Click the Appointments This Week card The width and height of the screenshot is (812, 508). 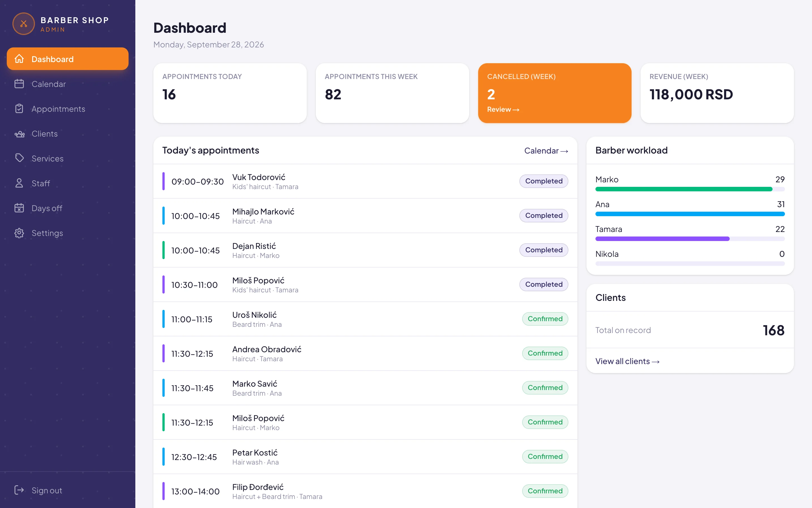click(x=392, y=93)
